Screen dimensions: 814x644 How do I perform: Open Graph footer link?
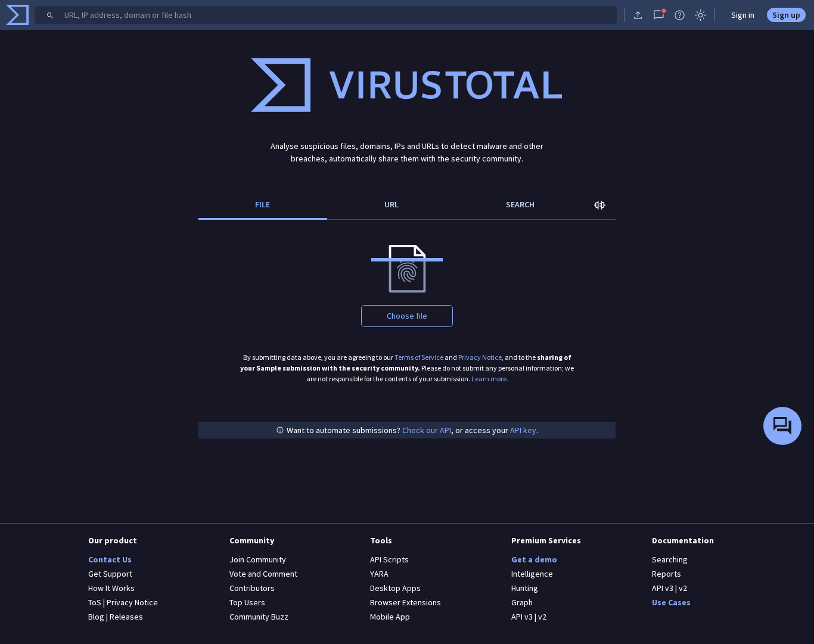[x=522, y=602]
